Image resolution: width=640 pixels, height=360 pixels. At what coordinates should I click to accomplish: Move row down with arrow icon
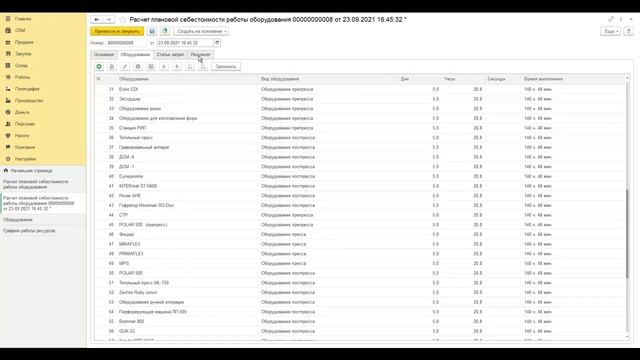177,67
